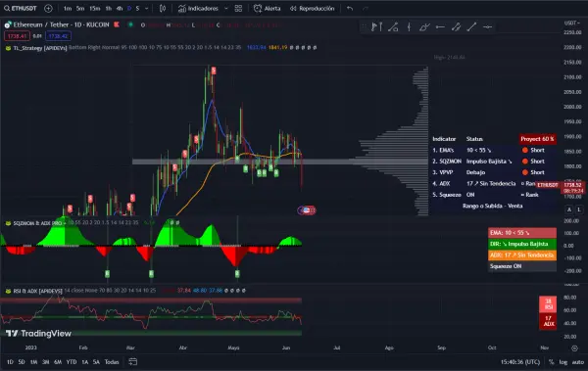Set the 5A date range
This screenshot has width=588, height=371.
(96, 361)
